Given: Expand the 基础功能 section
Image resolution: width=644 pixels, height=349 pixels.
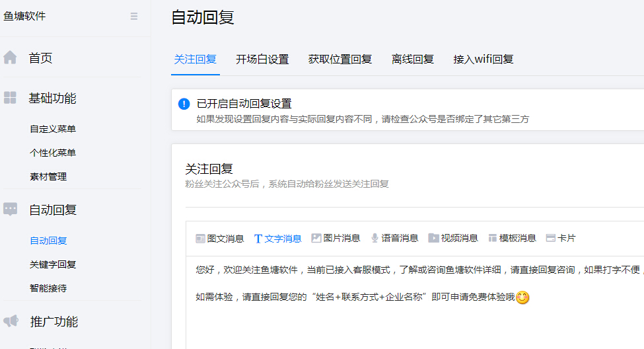Looking at the screenshot, I should [x=52, y=98].
